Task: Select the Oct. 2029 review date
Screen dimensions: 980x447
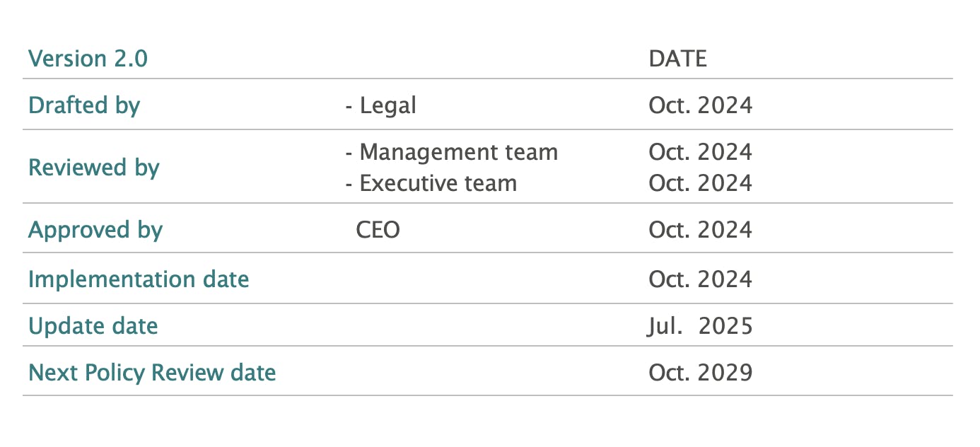Action: (701, 372)
